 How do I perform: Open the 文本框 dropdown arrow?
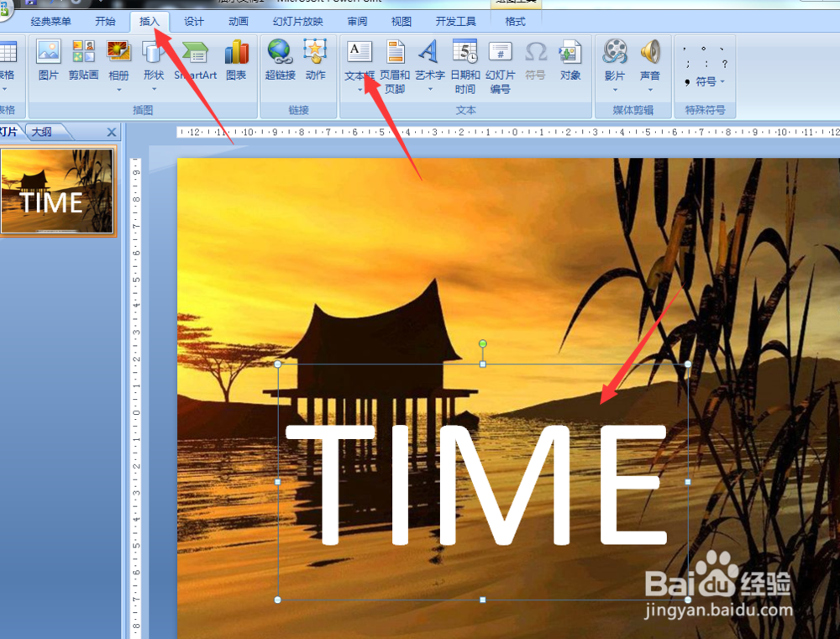coord(360,90)
